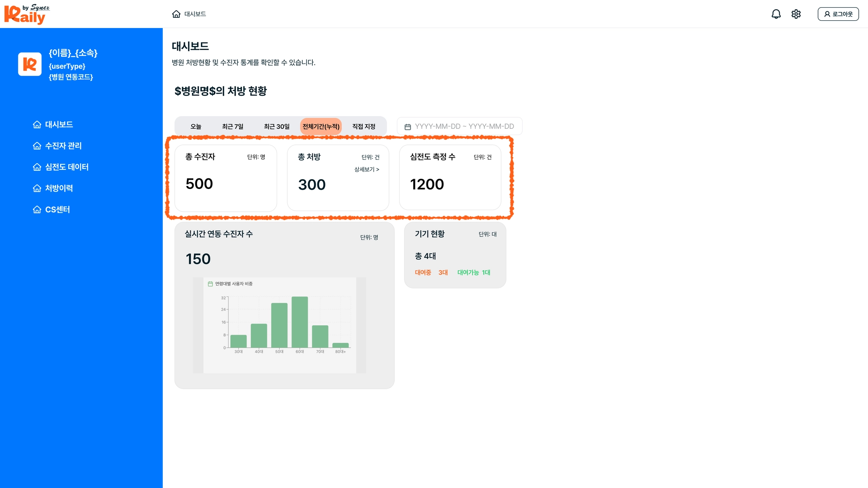This screenshot has width=868, height=488.
Task: Select the 오늘 period filter
Action: 196,126
